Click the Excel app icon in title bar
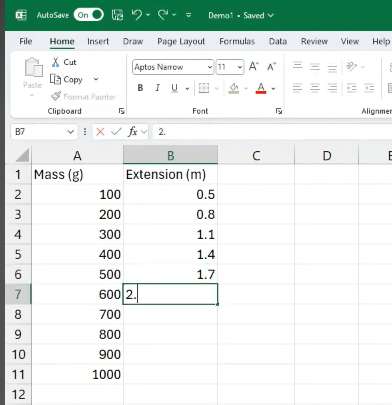This screenshot has width=392, height=405. (x=21, y=15)
